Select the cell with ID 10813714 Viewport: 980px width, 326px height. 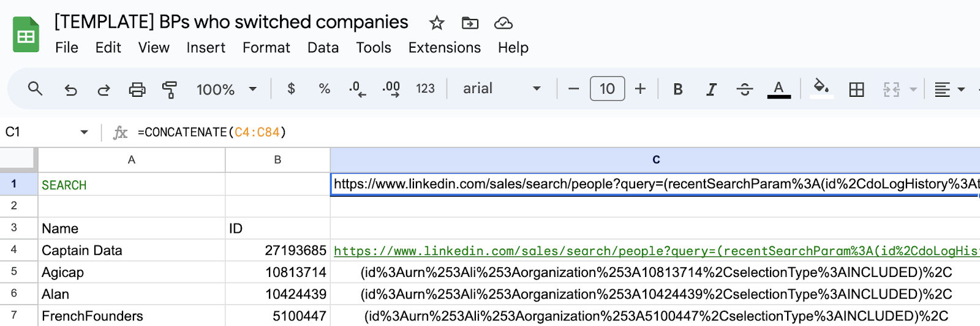click(277, 272)
